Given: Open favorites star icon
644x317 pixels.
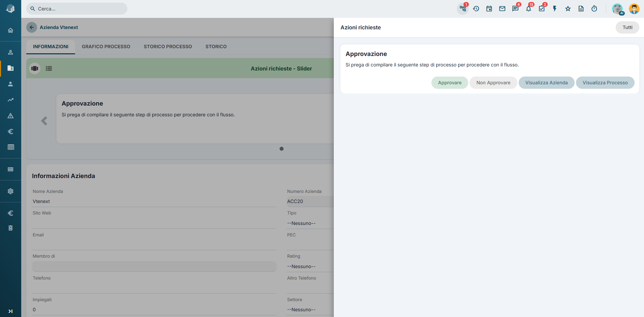Looking at the screenshot, I should click(x=568, y=9).
